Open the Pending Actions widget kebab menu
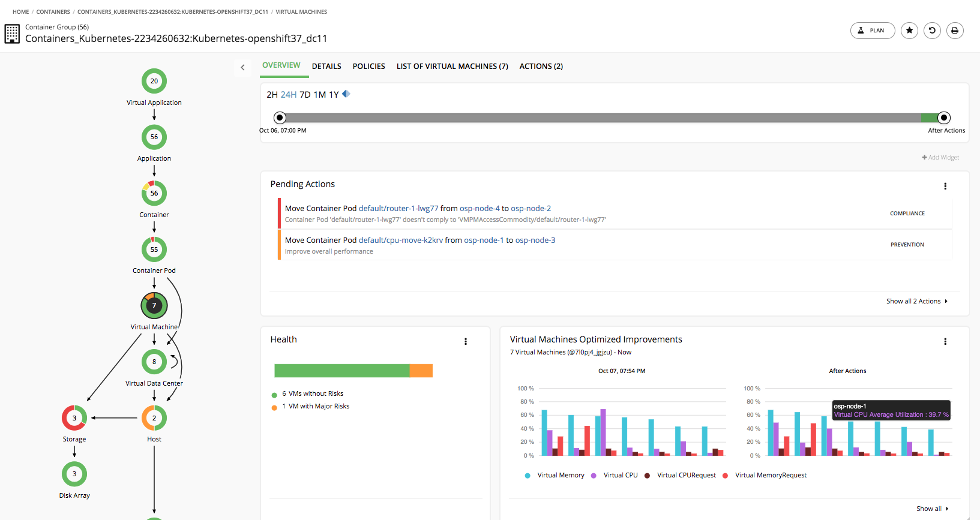The height and width of the screenshot is (520, 980). point(945,186)
